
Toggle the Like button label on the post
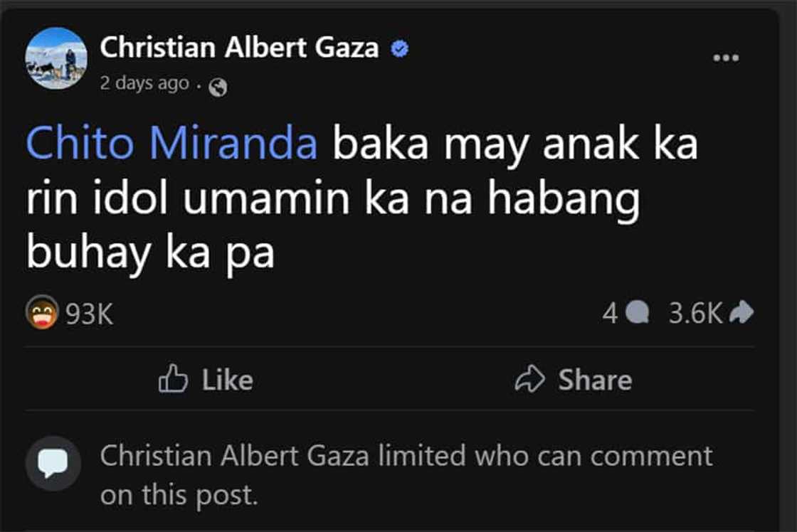(227, 380)
